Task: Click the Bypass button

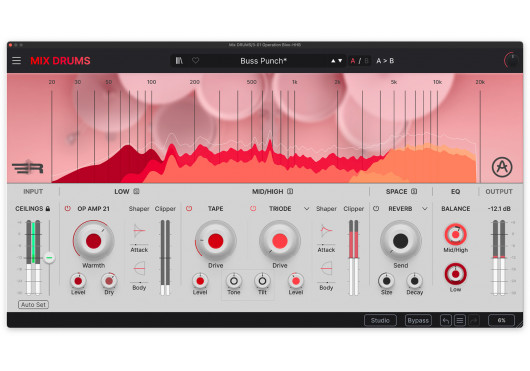Action: click(x=418, y=320)
